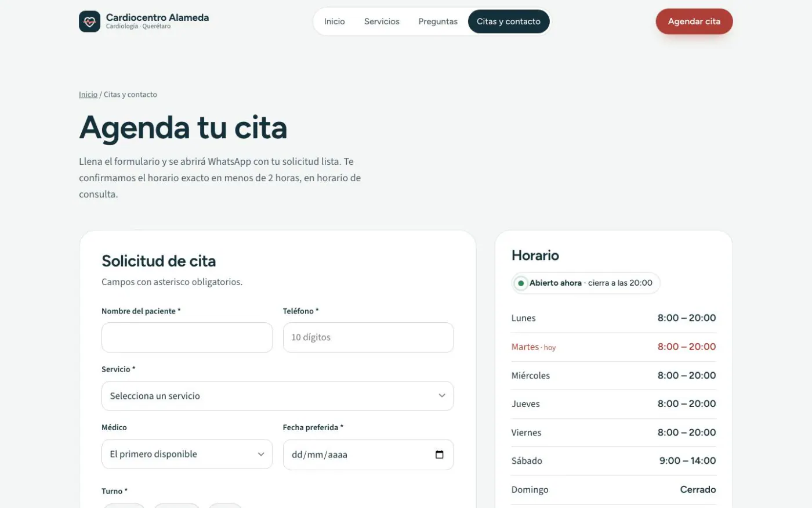Click the Cardiocentro Alameda brand name
Screen dimensions: 812x508
[x=157, y=17]
